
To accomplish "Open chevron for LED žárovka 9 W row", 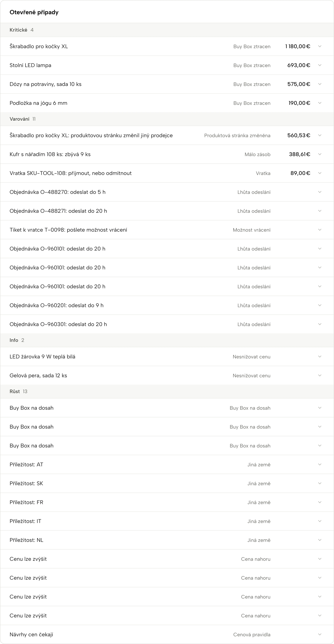I will tap(319, 356).
